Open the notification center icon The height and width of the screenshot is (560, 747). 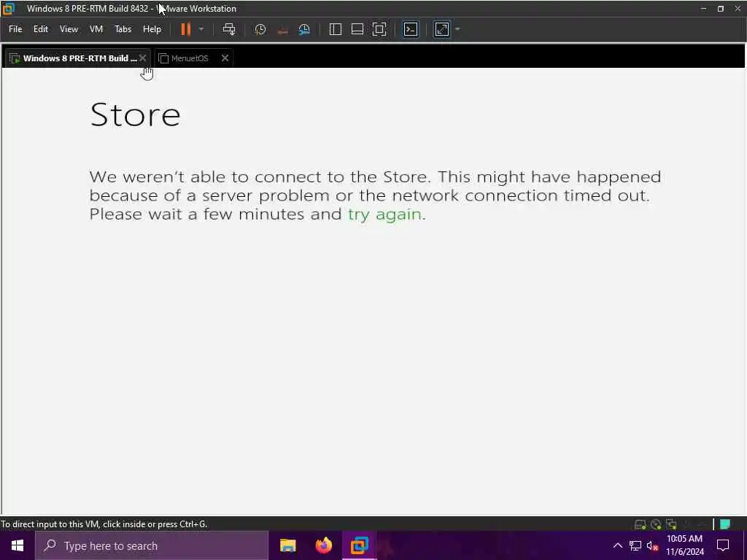click(x=723, y=545)
